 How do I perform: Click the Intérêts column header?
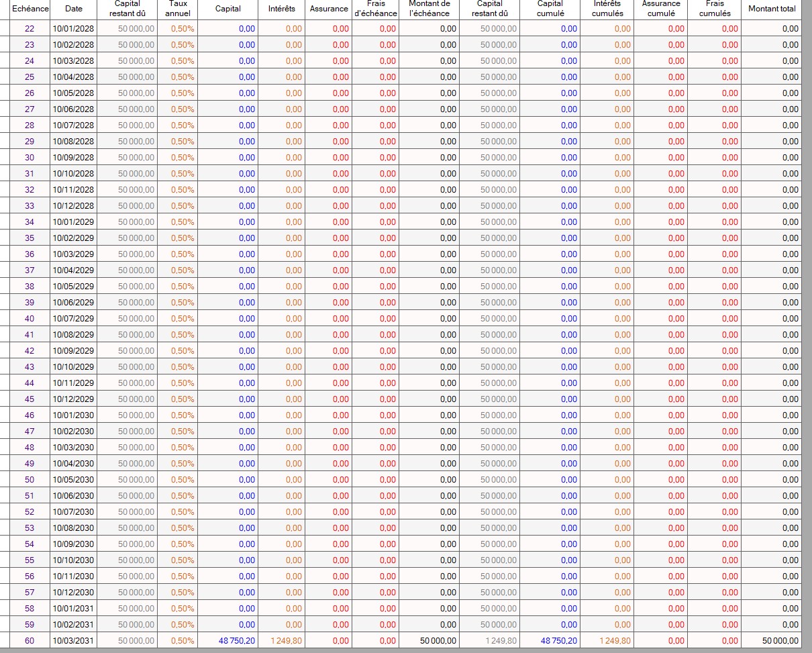point(281,9)
